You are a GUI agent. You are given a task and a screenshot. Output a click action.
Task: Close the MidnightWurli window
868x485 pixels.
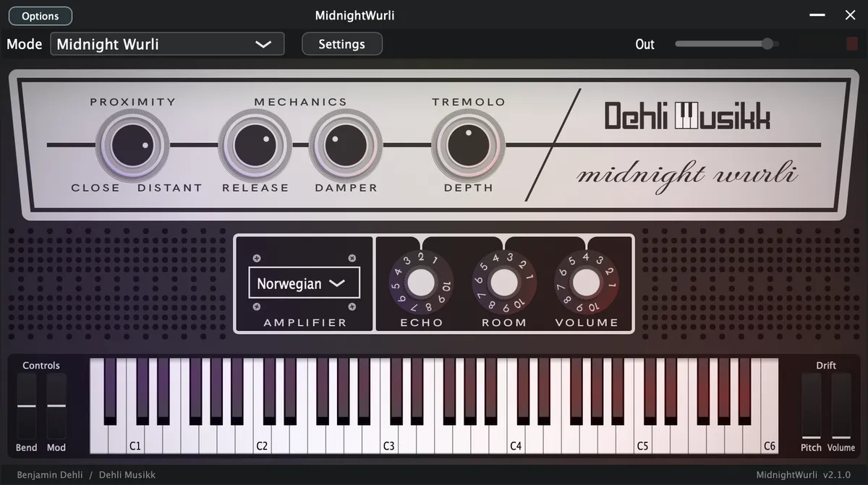(850, 15)
